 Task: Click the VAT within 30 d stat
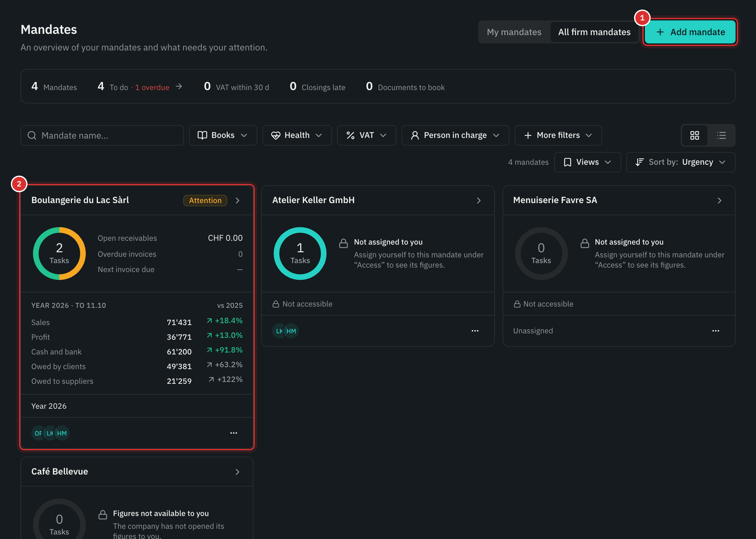click(x=236, y=87)
